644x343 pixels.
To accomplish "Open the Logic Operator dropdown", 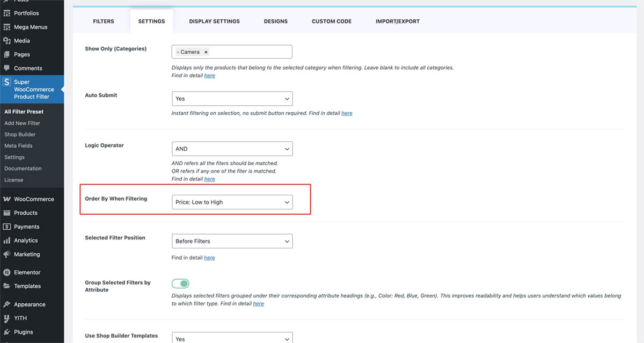I will click(x=232, y=149).
